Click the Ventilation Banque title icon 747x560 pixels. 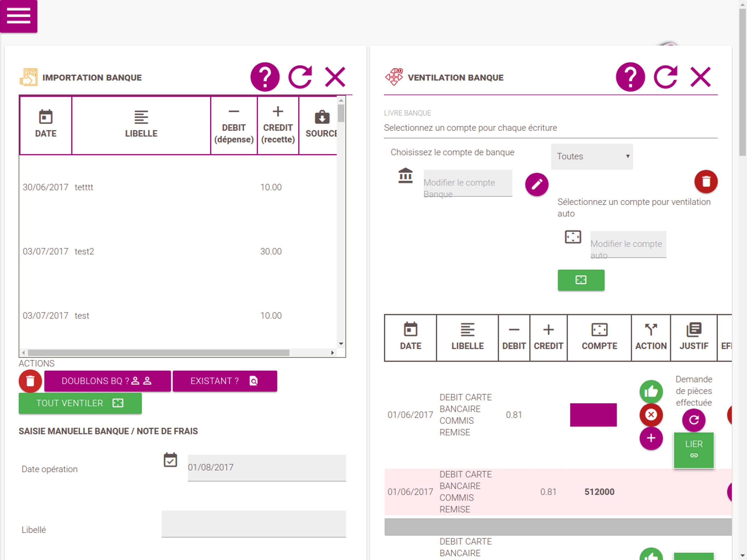394,77
